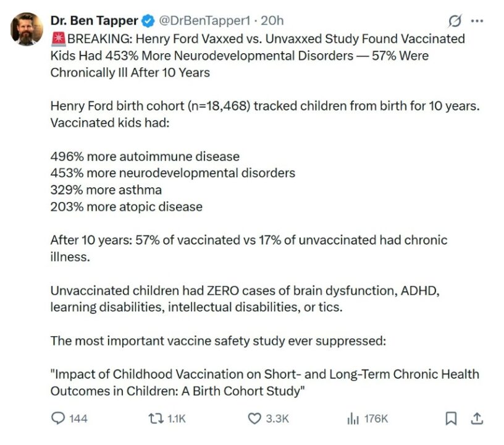This screenshot has height=445, width=504.
Task: Click the 3.3K likes count
Action: [277, 419]
